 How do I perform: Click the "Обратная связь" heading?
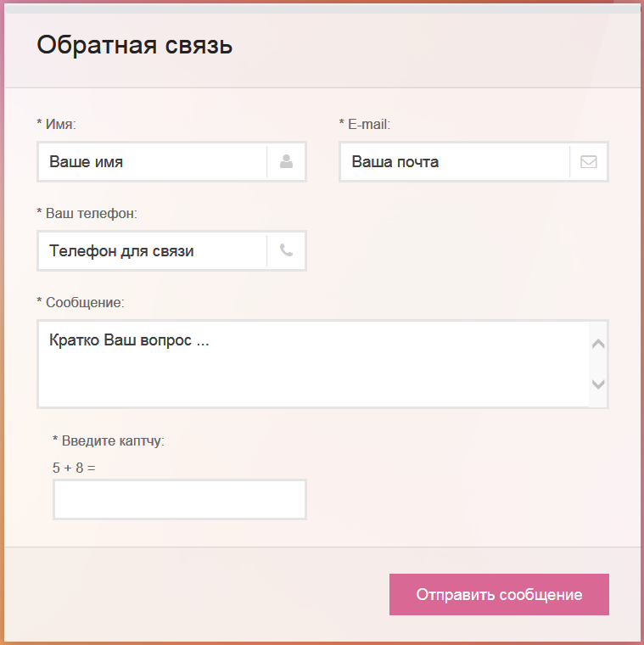134,44
